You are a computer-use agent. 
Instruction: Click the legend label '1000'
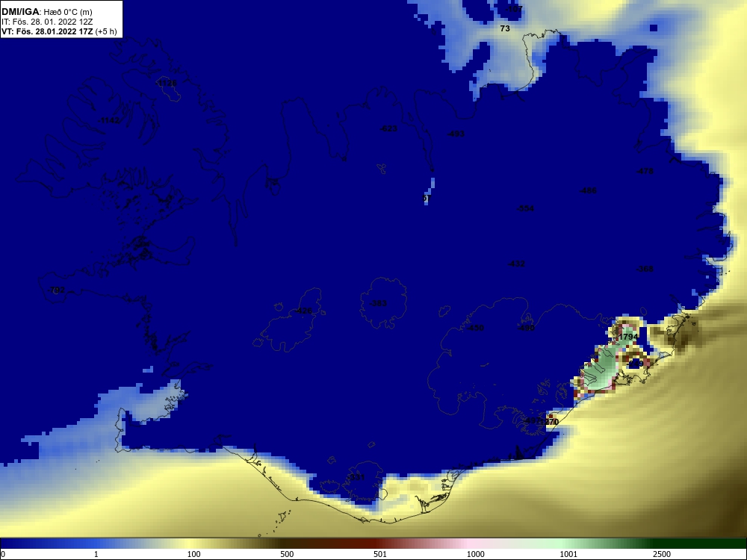click(475, 554)
